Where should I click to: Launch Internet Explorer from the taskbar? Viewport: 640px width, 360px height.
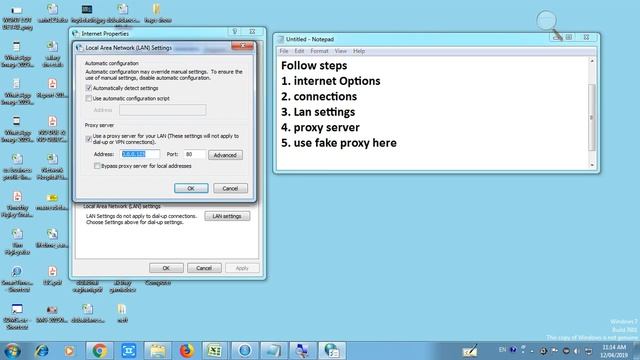tap(41, 351)
